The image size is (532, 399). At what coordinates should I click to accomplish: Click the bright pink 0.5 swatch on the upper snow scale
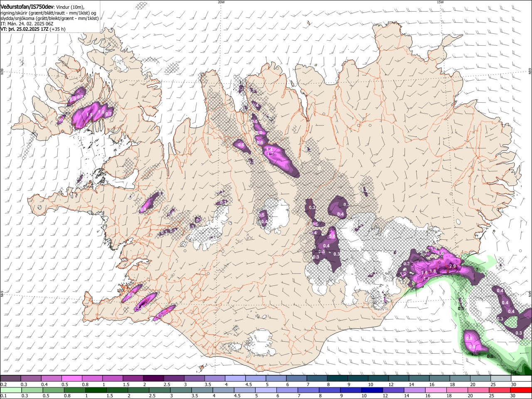[x=71, y=379]
